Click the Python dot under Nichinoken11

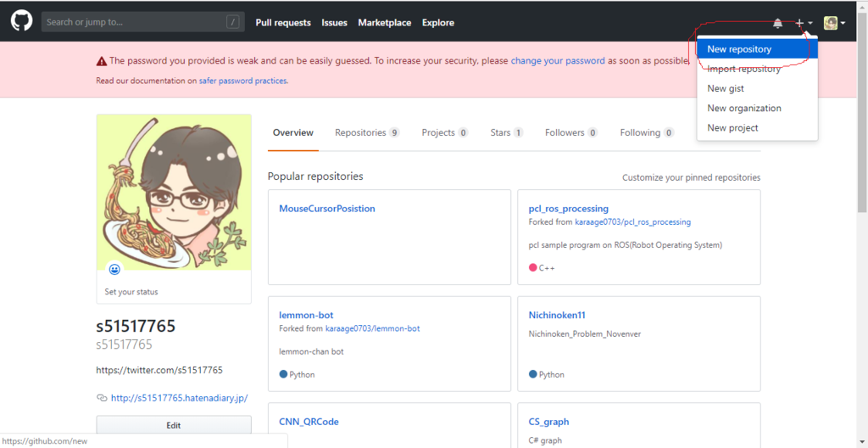tap(533, 374)
